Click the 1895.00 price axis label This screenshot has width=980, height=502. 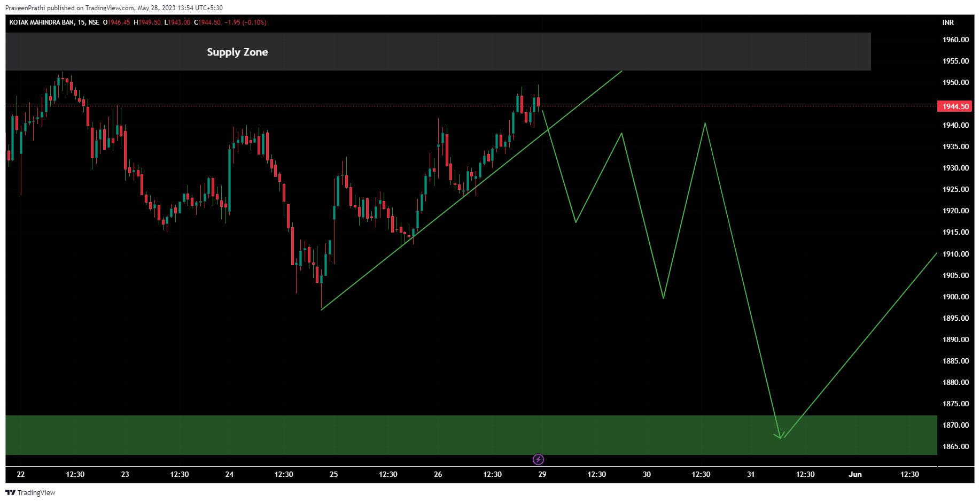pos(955,318)
